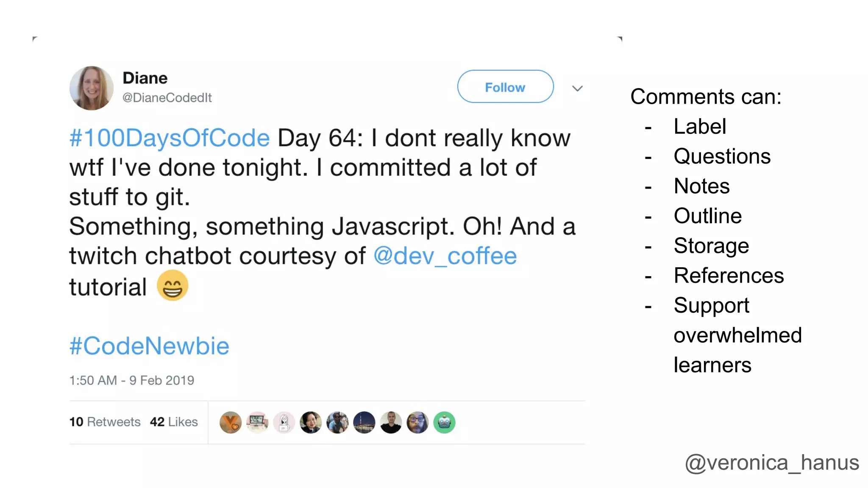Click the grinning emoji after tutorial
This screenshot has height=488, width=868.
point(172,286)
